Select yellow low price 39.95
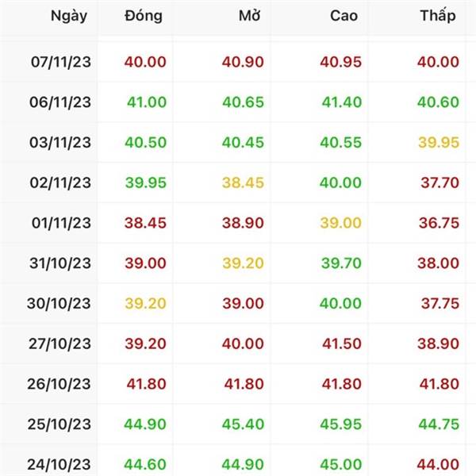This screenshot has width=476, height=476. (x=439, y=142)
